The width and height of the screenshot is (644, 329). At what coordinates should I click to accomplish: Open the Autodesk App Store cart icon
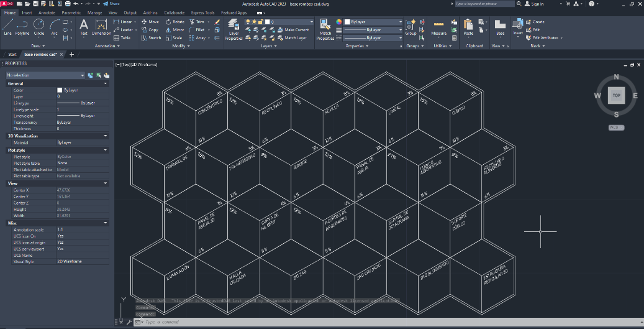pos(568,4)
